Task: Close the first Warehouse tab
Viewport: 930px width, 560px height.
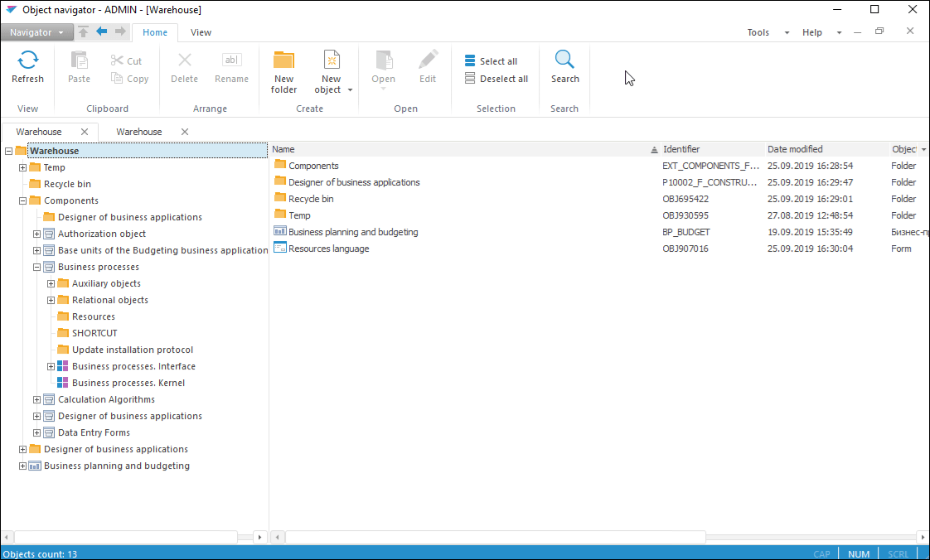Action: click(85, 132)
